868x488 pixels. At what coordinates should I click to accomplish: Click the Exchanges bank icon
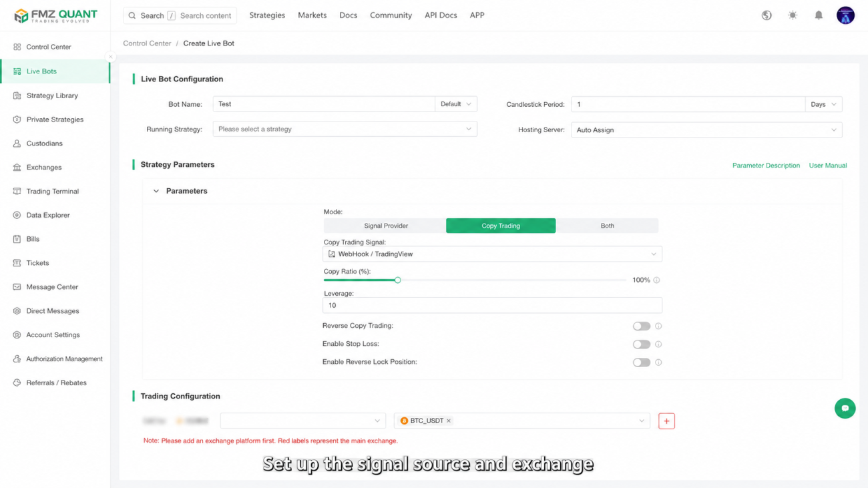pos(17,168)
